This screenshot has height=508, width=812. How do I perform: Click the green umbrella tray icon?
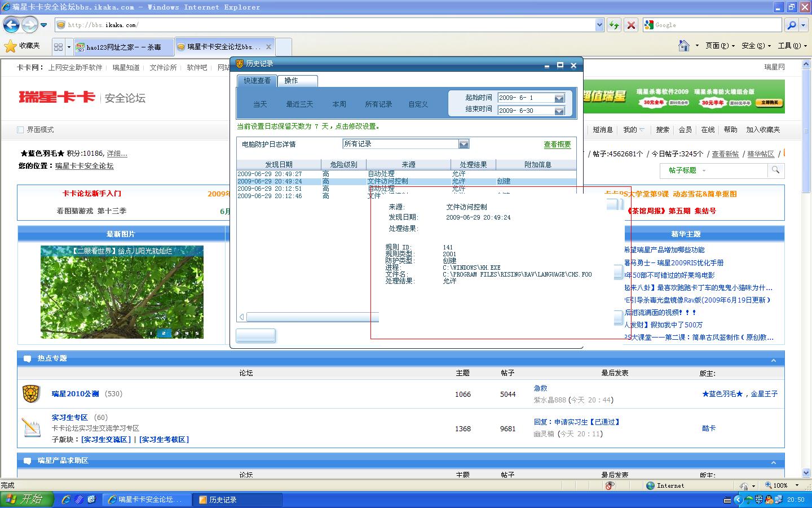[748, 500]
